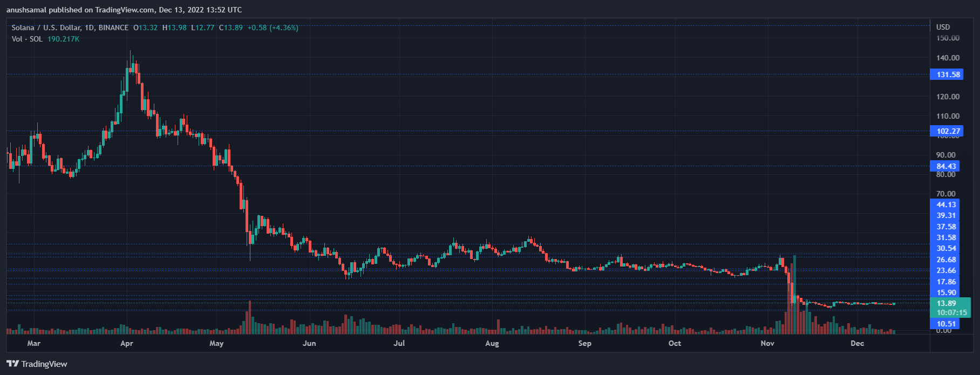Click the 140.00 price axis tick
980x375 pixels.
[x=948, y=58]
